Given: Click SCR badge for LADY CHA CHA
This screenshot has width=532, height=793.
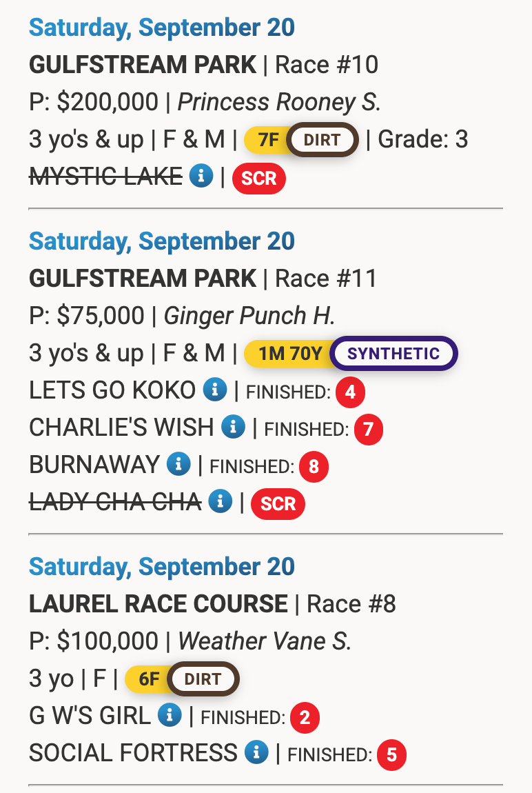Looking at the screenshot, I should (x=278, y=503).
